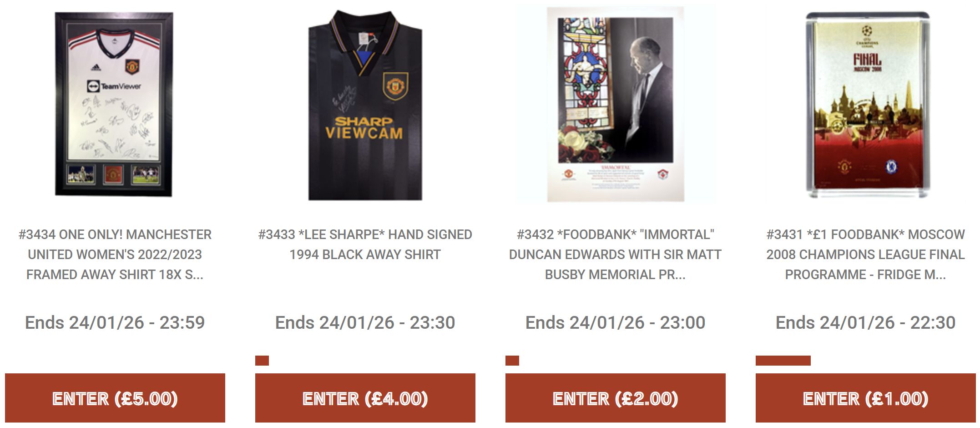Open the #3432 Foodbank Immortal print title
980x428 pixels.
[x=616, y=255]
